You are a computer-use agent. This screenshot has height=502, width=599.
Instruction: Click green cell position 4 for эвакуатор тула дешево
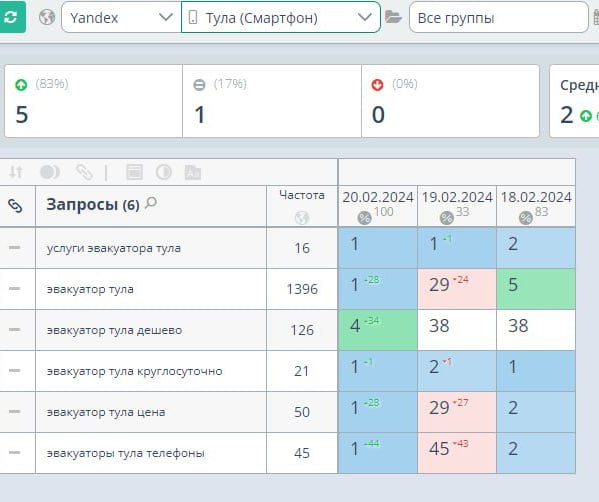tap(378, 330)
